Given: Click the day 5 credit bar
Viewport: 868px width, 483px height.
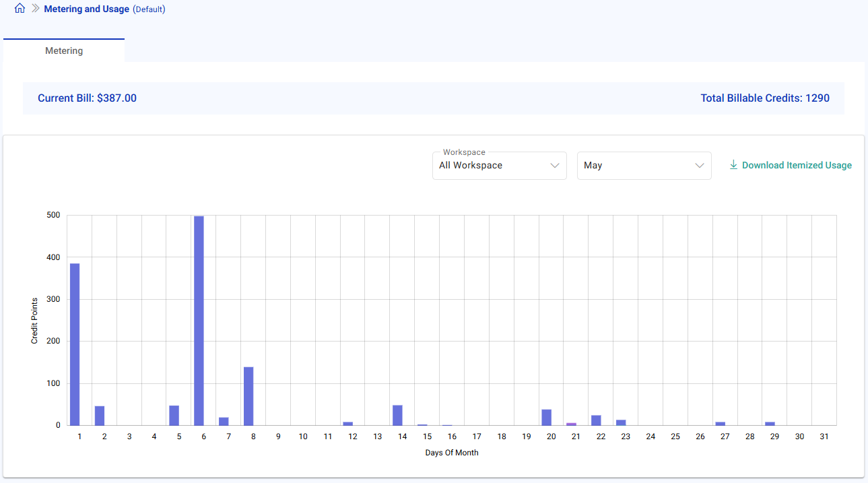Looking at the screenshot, I should (x=174, y=415).
